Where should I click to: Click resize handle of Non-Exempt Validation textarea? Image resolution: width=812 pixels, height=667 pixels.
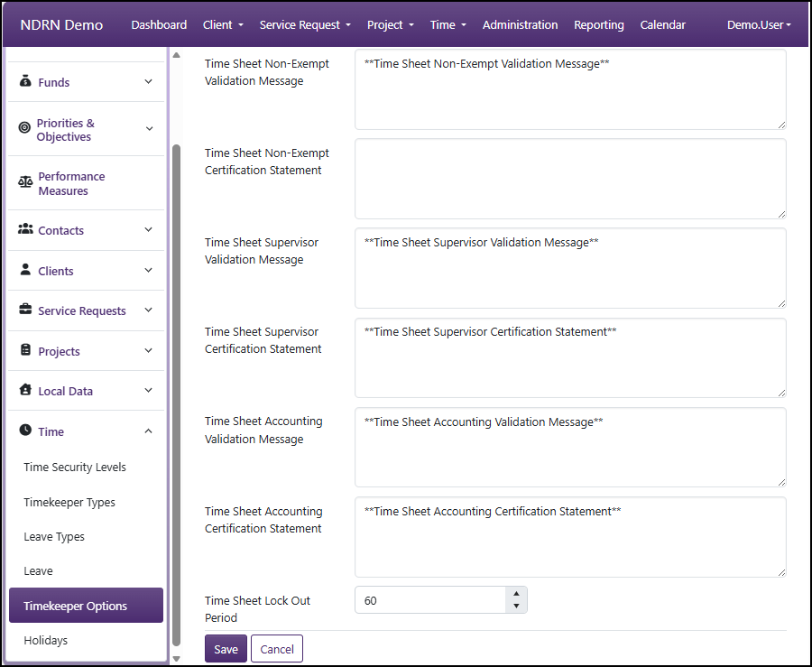(x=781, y=125)
